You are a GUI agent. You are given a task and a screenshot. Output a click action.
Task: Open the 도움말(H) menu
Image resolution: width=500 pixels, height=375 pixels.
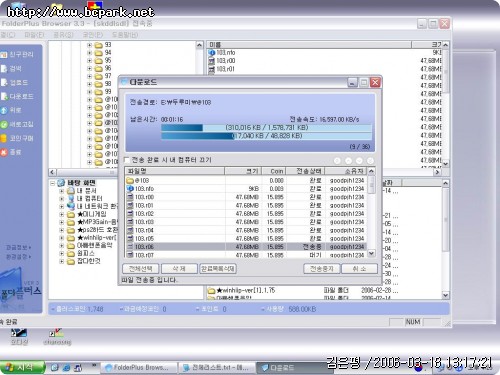point(125,35)
